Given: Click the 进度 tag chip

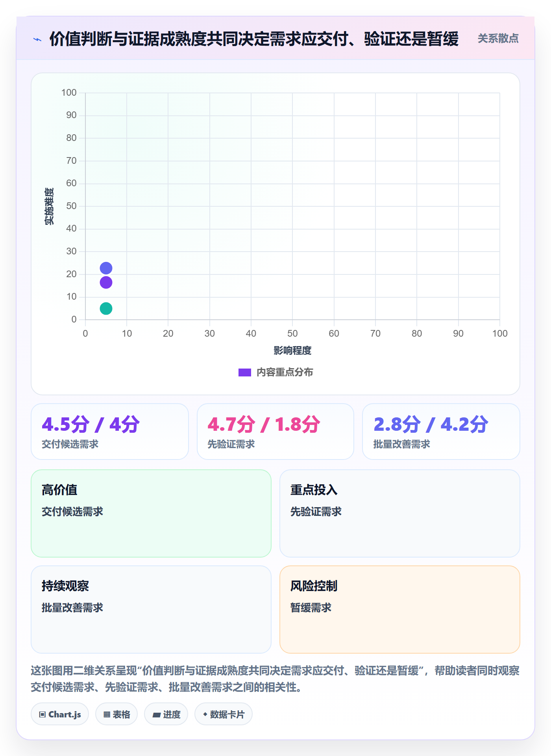Looking at the screenshot, I should (166, 714).
